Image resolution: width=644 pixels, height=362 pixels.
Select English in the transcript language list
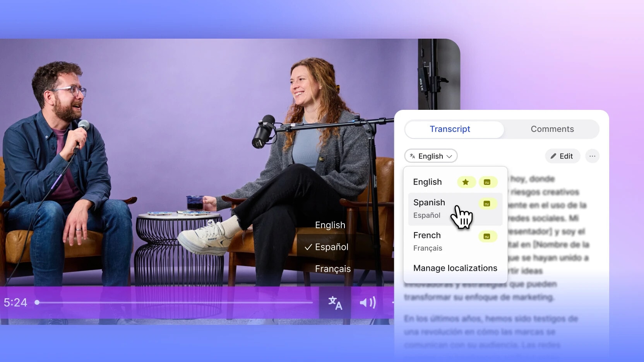point(455,182)
